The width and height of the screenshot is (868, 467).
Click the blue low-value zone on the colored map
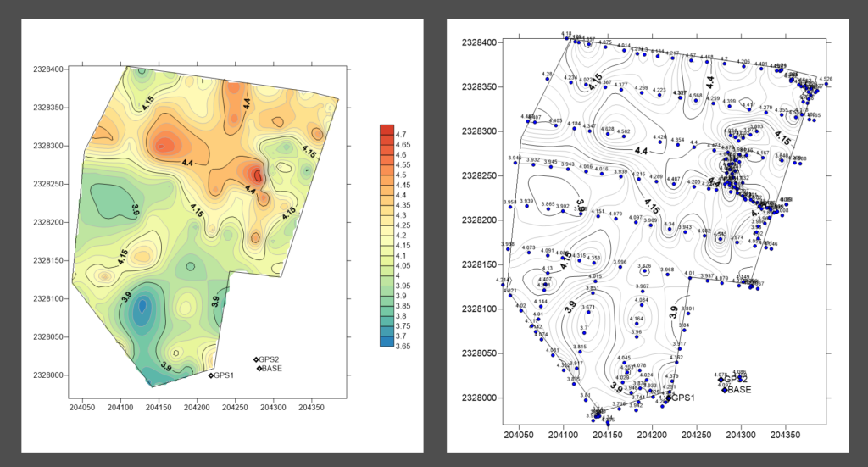coord(142,311)
